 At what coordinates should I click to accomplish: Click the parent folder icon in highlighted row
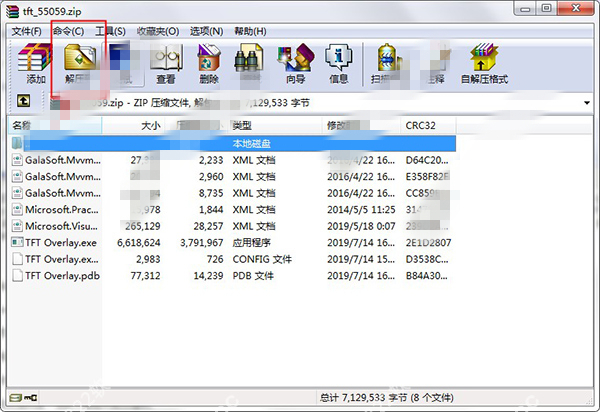[x=17, y=143]
